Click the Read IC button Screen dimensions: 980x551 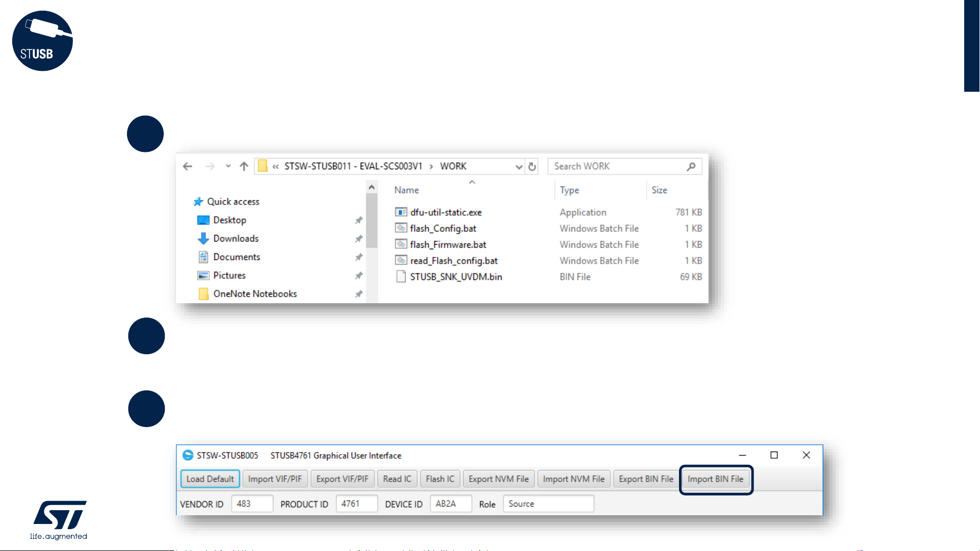click(397, 479)
